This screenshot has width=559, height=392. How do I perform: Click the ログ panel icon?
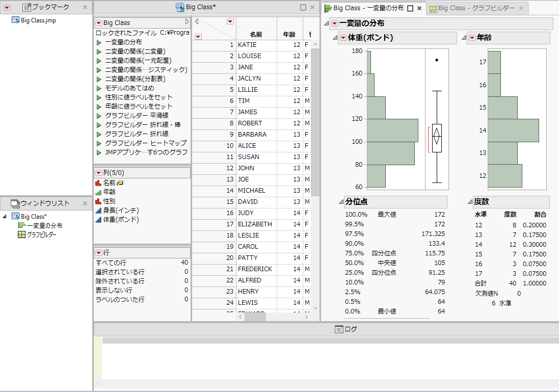(x=339, y=329)
